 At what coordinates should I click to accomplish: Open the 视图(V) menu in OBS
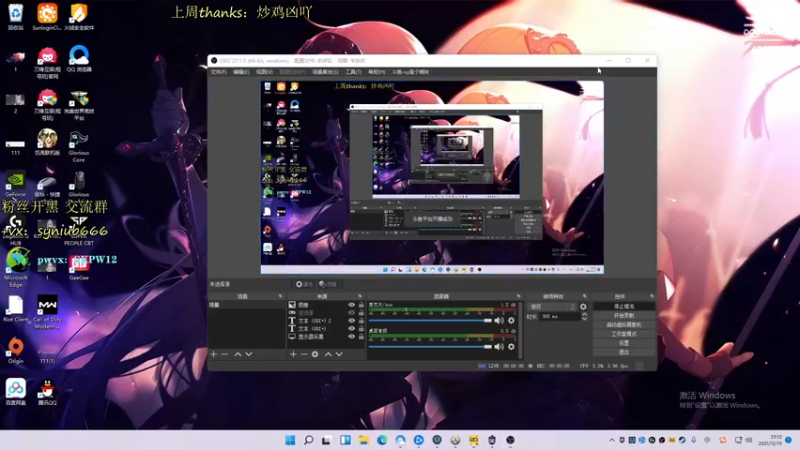point(264,72)
